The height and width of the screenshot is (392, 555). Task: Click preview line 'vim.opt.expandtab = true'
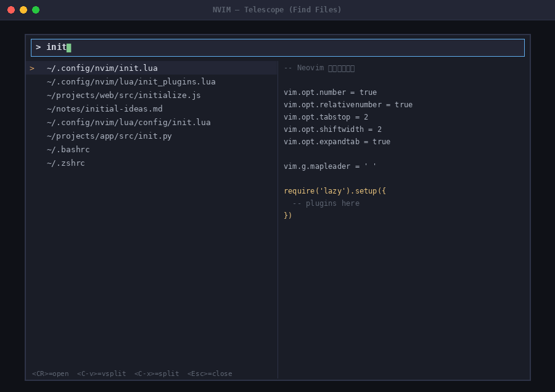pos(337,142)
